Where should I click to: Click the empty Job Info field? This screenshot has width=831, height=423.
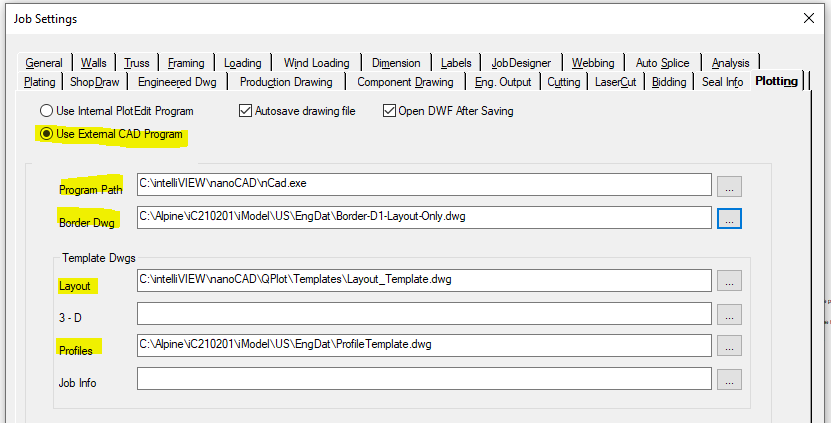(424, 379)
